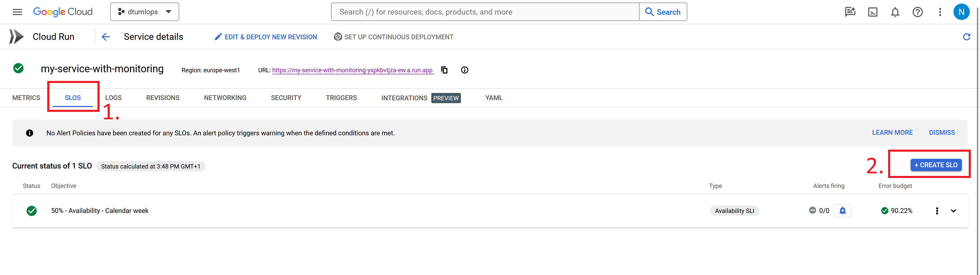The width and height of the screenshot is (980, 275).
Task: Activate Cloud Shell terminal icon
Action: click(873, 12)
